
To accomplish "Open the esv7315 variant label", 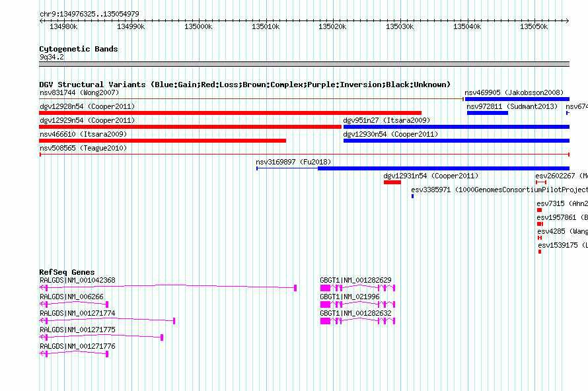I will (562, 203).
